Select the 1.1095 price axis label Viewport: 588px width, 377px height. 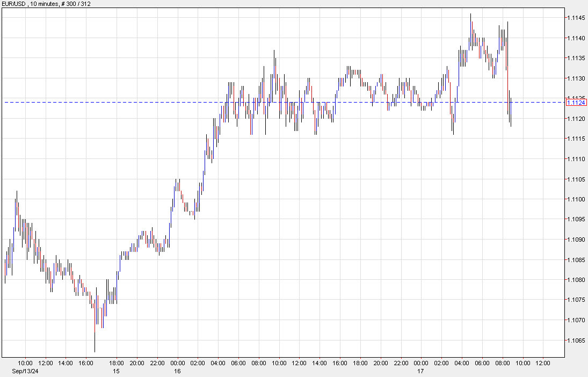576,220
